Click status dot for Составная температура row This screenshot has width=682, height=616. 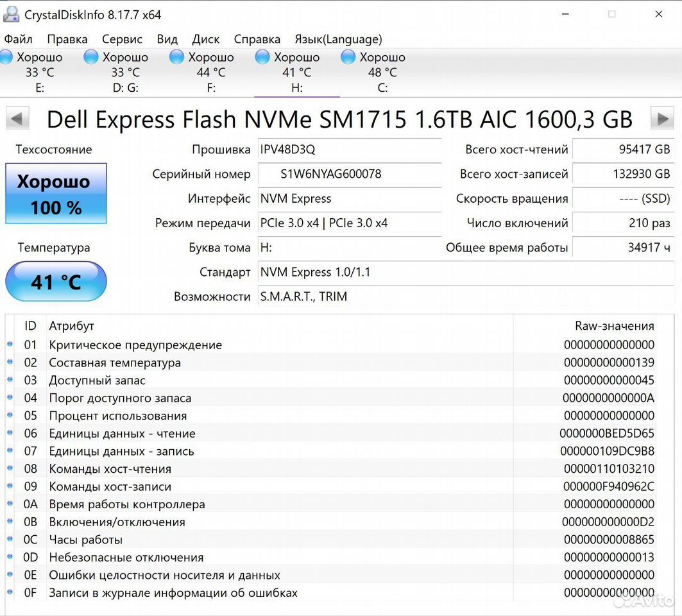pyautogui.click(x=10, y=362)
